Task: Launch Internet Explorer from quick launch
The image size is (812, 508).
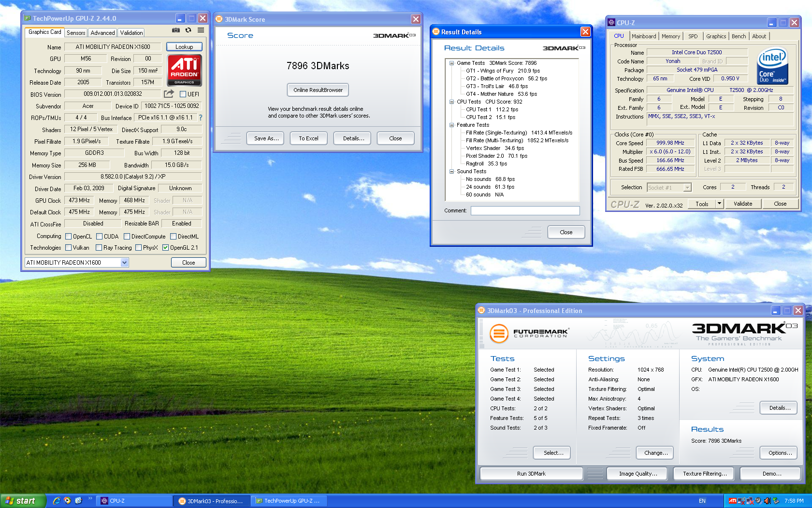Action: [x=57, y=501]
